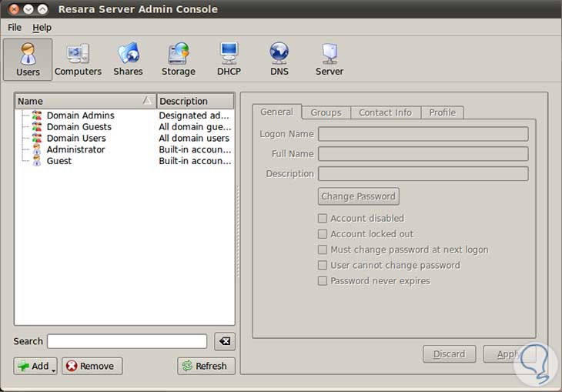
Task: Click into the Logon Name field
Action: pos(423,134)
